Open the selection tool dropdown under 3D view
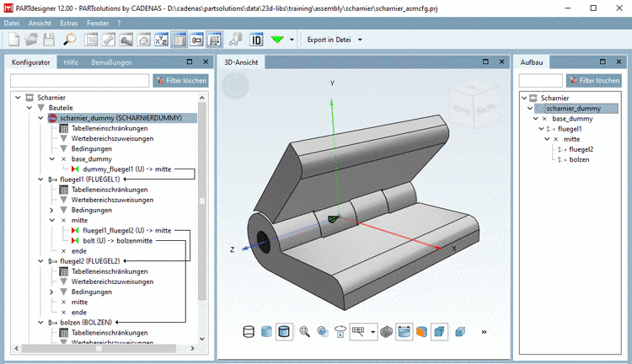The image size is (632, 364). click(372, 332)
